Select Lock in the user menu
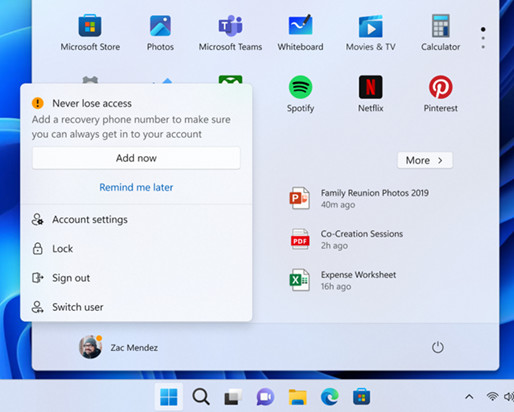Image resolution: width=514 pixels, height=412 pixels. 136,249
